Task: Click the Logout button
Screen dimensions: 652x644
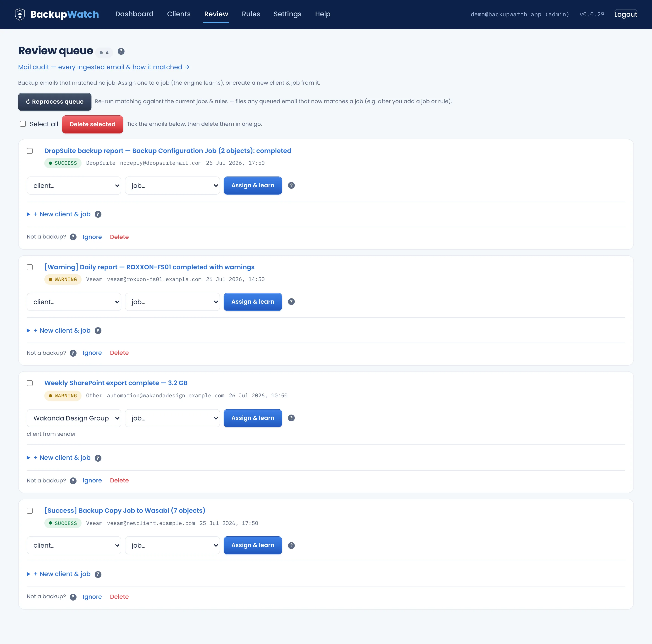Action: 625,14
